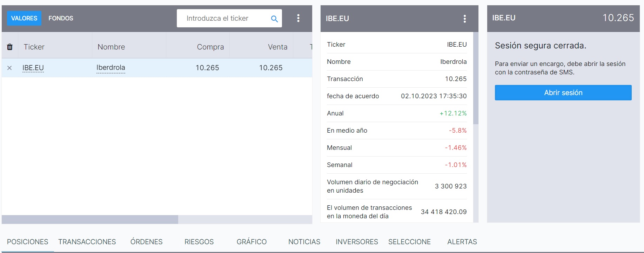Click the daily volume value 3 300 923

(x=451, y=186)
